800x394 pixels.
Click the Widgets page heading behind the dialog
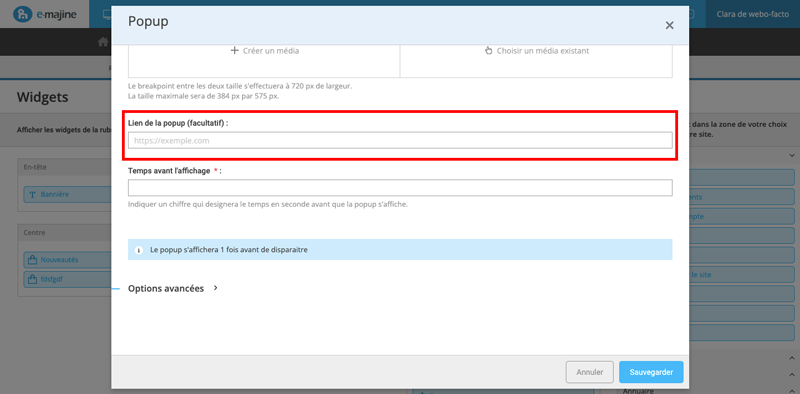(x=42, y=97)
